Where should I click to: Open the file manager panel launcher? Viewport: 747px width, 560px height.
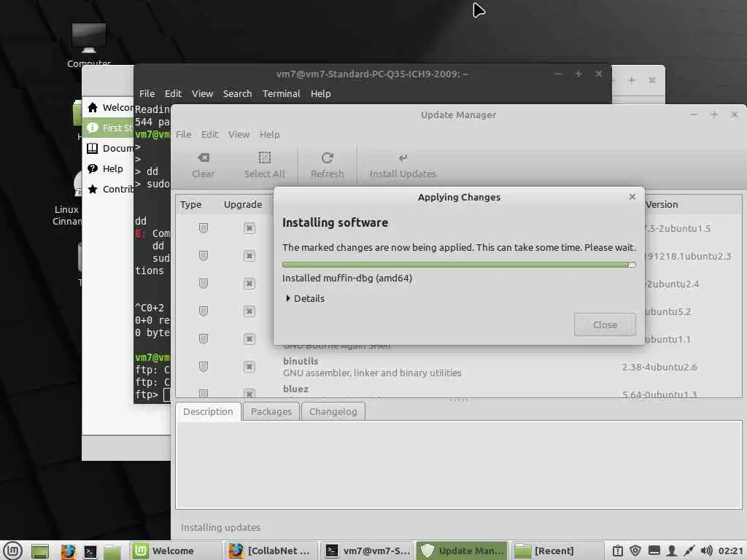(112, 551)
